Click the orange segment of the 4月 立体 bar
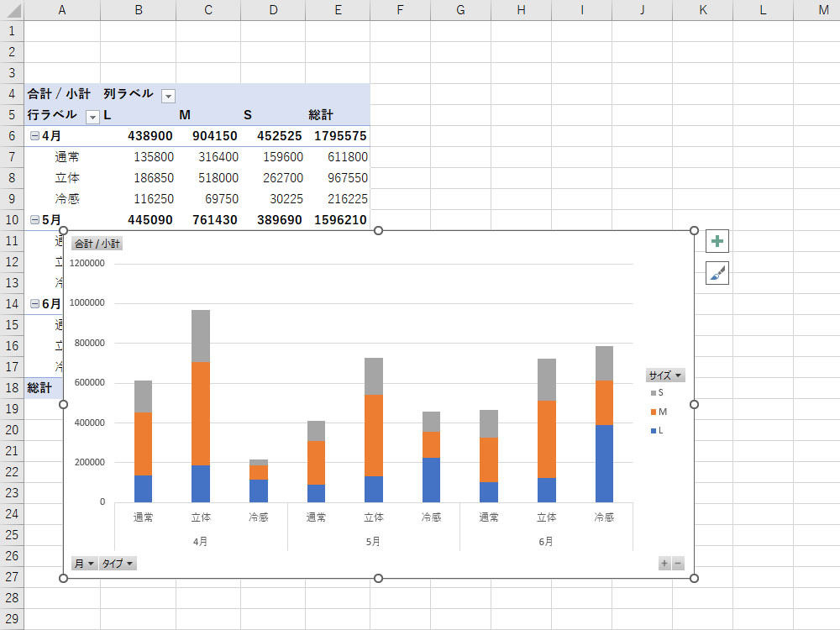840x630 pixels. click(x=201, y=413)
